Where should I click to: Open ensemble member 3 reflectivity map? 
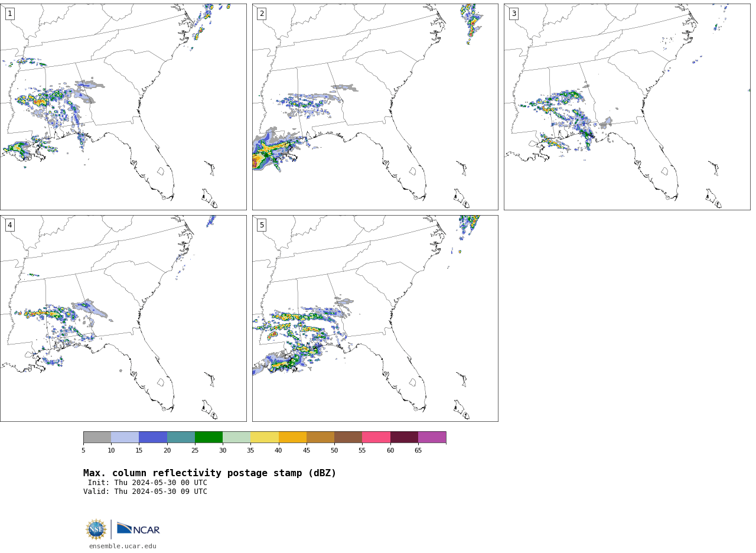627,107
